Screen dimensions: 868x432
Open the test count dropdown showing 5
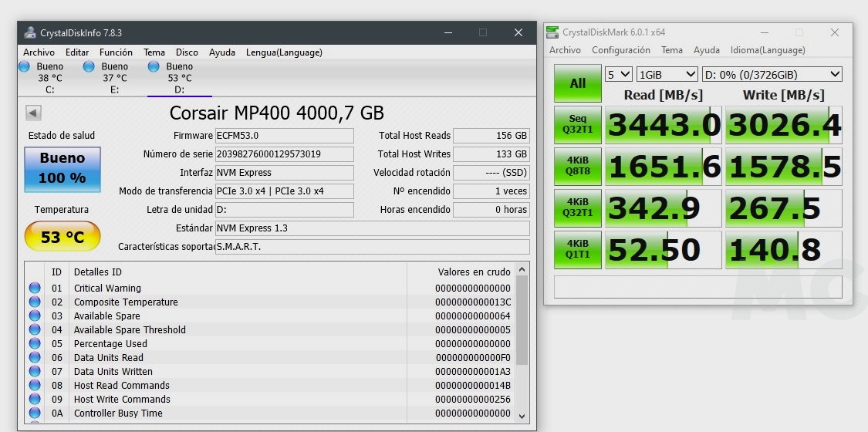[618, 74]
